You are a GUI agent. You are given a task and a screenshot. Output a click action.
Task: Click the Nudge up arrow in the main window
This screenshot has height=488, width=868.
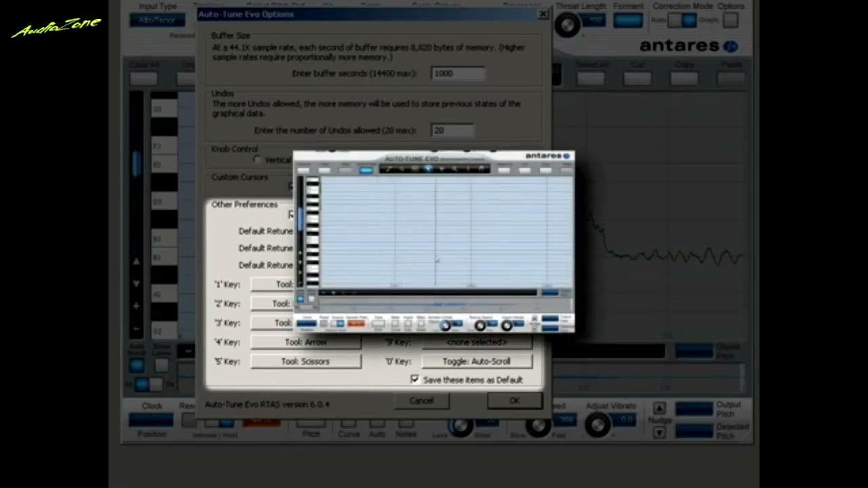click(x=659, y=408)
